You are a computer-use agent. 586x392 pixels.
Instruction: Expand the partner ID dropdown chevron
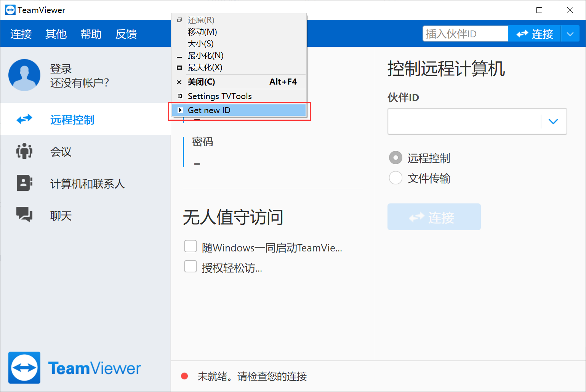point(553,122)
